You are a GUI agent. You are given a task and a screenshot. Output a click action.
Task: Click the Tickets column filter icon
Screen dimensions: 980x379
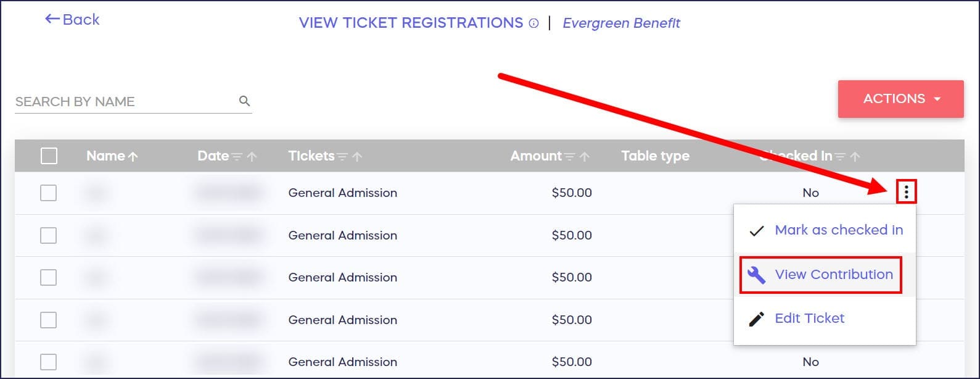[x=342, y=157]
